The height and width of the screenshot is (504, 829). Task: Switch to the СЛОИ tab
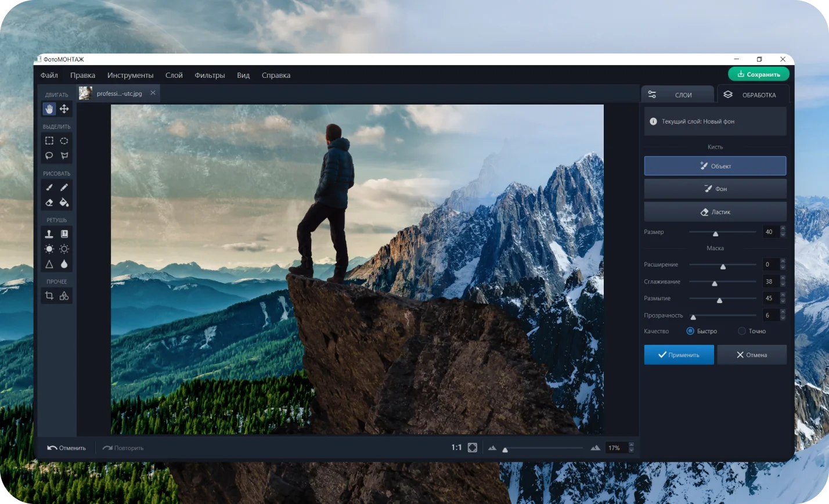point(677,95)
